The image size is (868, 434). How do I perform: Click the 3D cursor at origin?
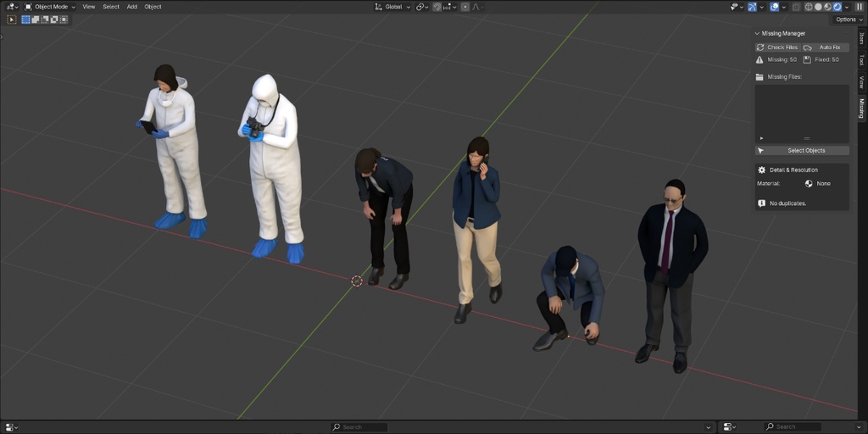click(x=357, y=281)
